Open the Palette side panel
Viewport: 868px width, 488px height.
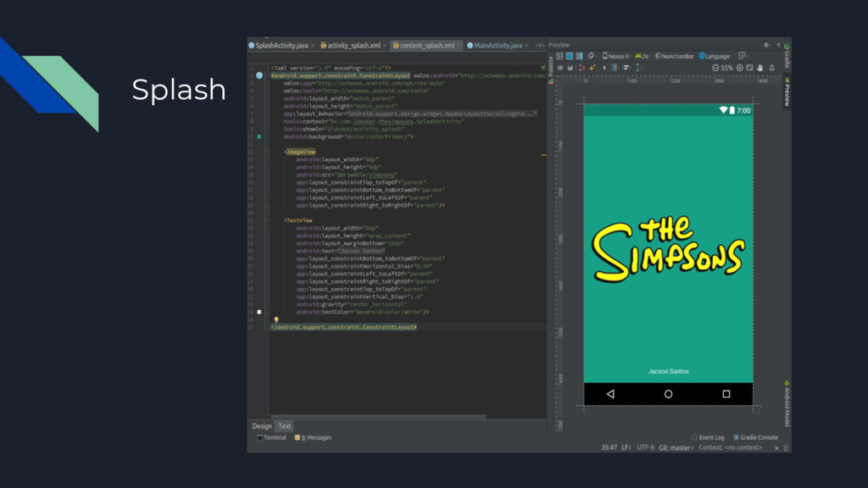click(x=551, y=71)
